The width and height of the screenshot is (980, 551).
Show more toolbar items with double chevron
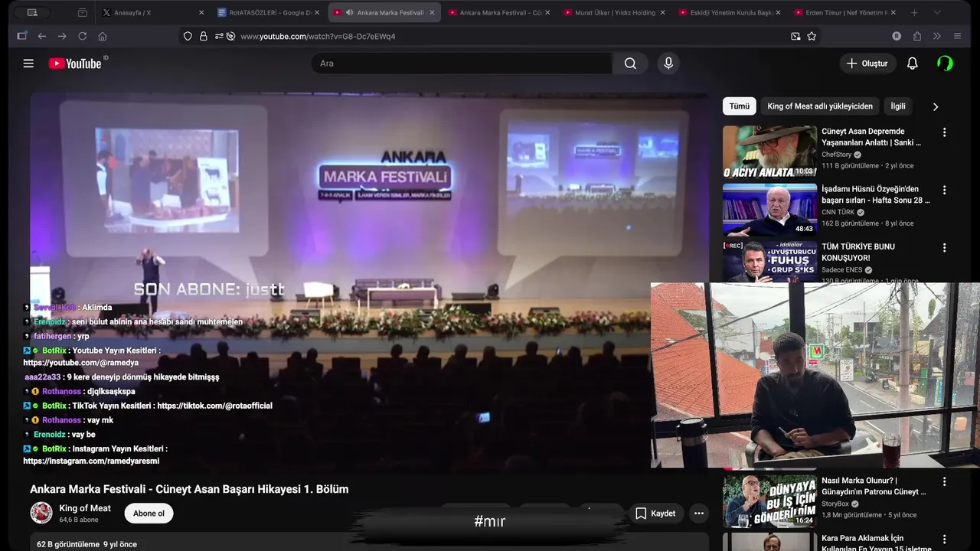click(x=937, y=36)
